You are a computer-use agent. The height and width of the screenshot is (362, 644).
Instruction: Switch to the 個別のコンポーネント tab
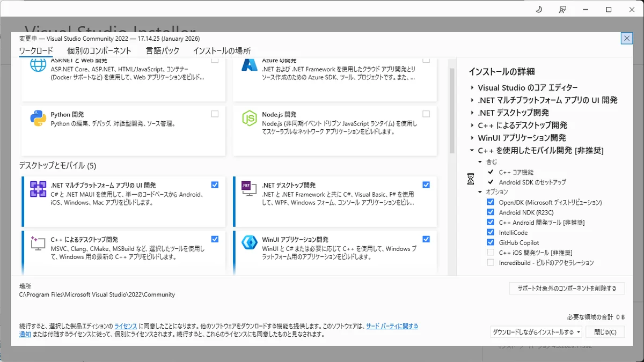coord(99,51)
